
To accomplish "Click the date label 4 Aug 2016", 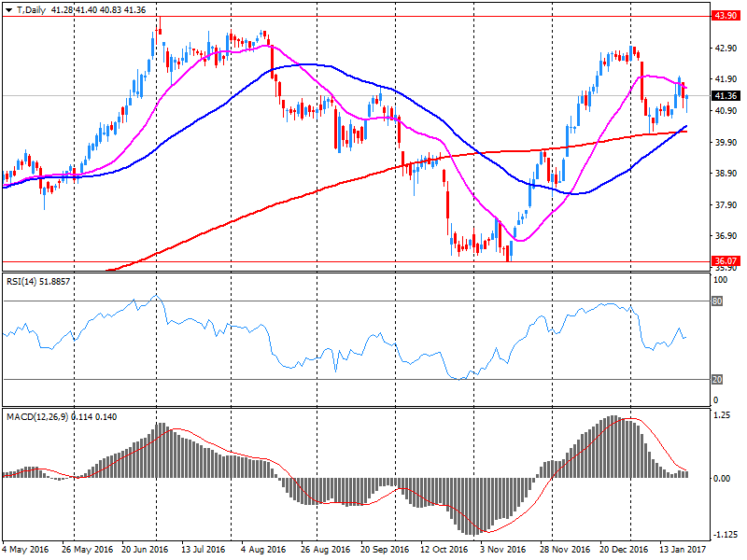I will click(x=263, y=550).
